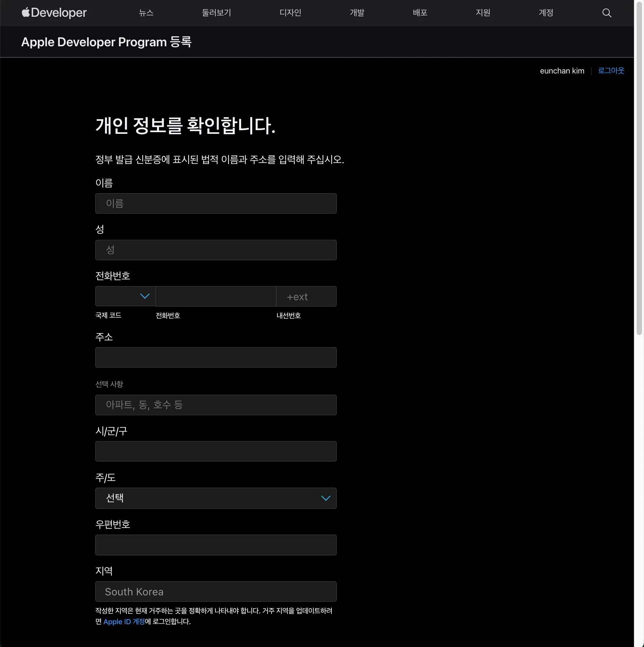Click the search magnifier icon

(606, 13)
